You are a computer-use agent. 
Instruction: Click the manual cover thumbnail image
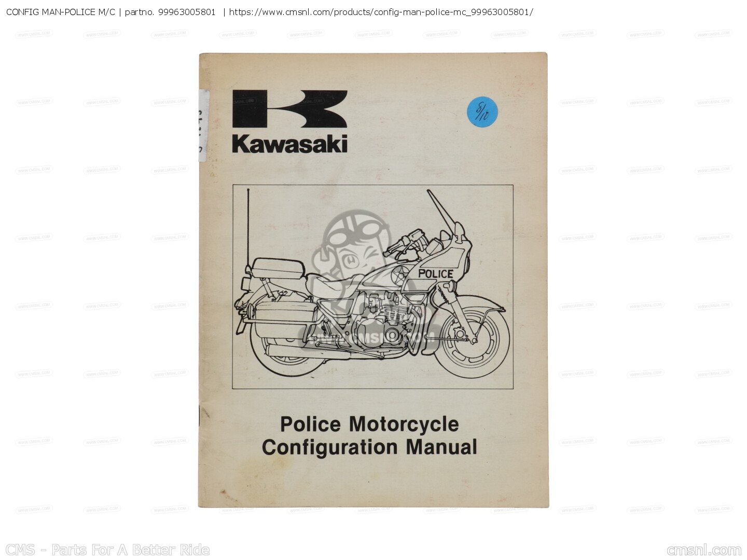click(x=374, y=280)
